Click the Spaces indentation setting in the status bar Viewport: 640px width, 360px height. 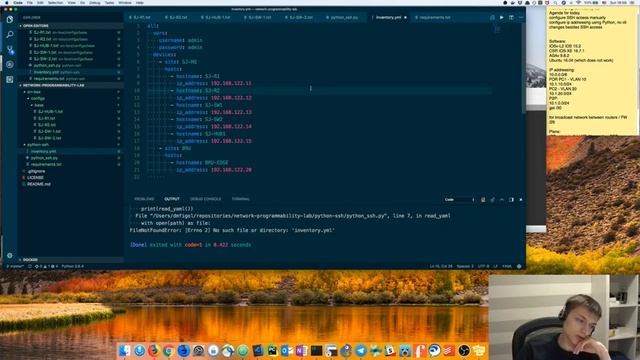465,266
